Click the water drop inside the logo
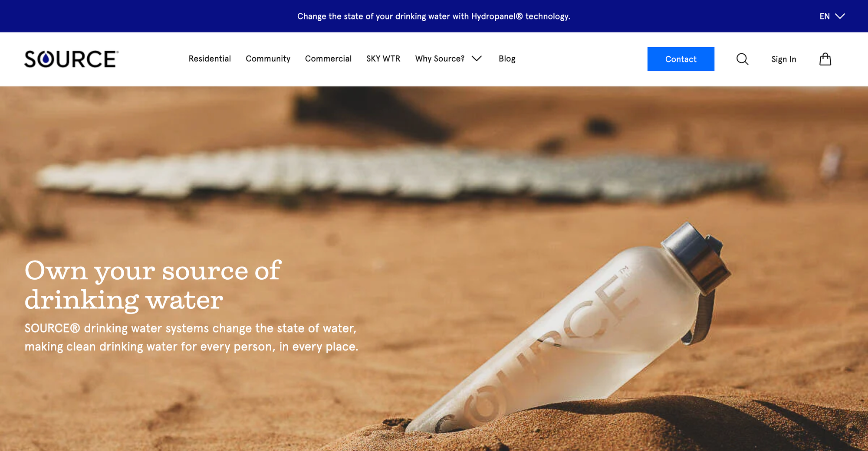Image resolution: width=868 pixels, height=451 pixels. pos(46,59)
